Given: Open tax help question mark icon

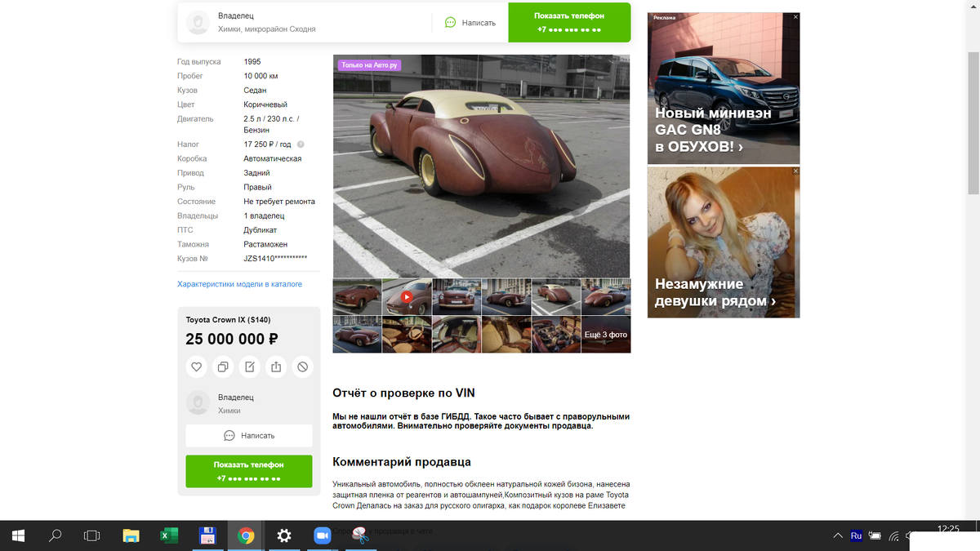Looking at the screenshot, I should pos(301,144).
